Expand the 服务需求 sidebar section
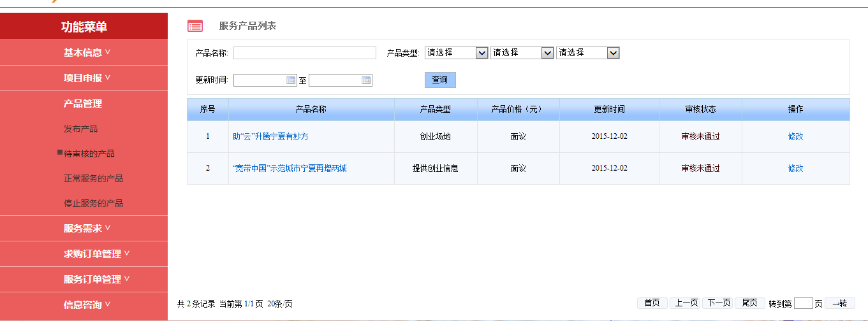Viewport: 868px width, 321px height. click(87, 229)
